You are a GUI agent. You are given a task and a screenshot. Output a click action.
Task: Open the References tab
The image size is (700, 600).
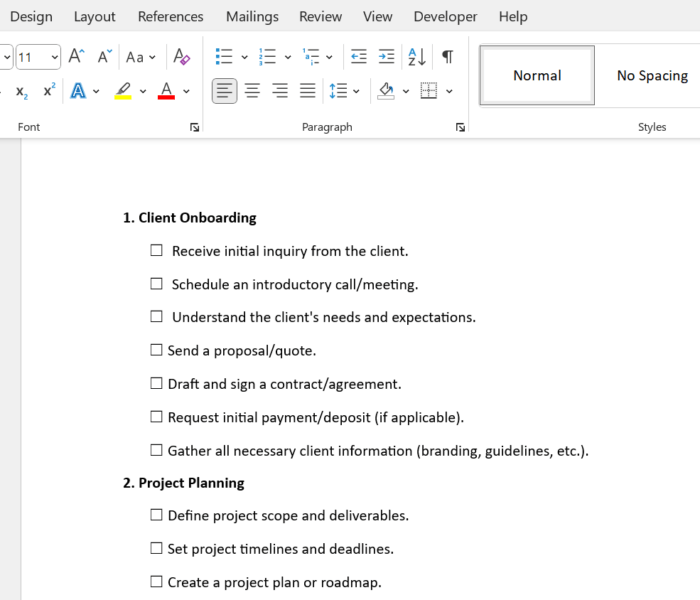coord(170,16)
